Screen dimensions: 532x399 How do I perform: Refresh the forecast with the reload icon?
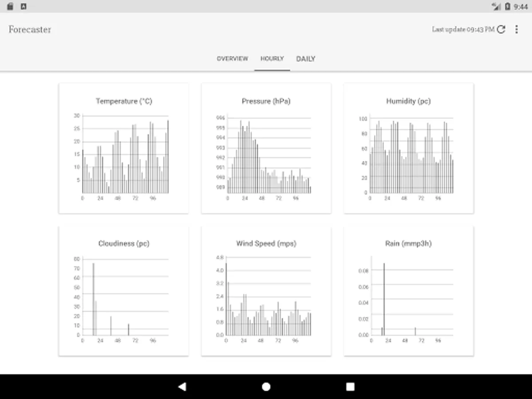click(x=501, y=29)
